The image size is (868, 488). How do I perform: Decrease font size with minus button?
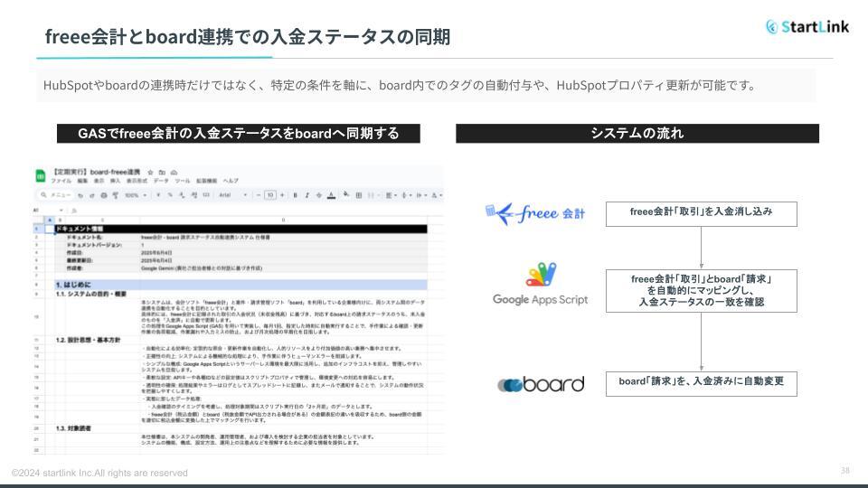[259, 195]
